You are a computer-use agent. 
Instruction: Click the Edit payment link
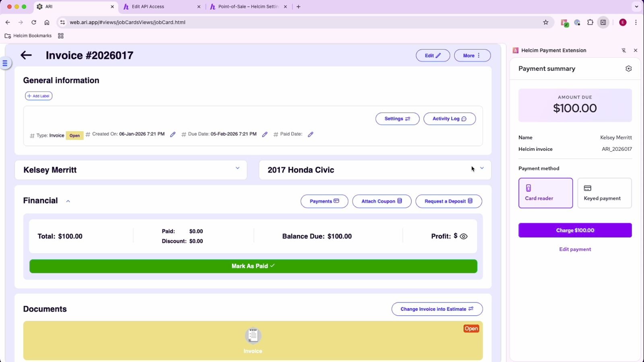[x=575, y=249]
